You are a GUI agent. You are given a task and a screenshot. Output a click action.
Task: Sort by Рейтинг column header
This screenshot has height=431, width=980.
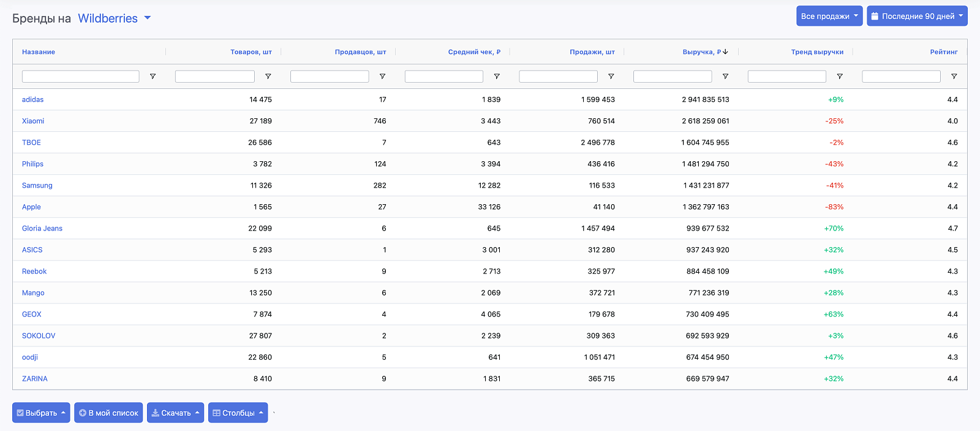coord(944,52)
